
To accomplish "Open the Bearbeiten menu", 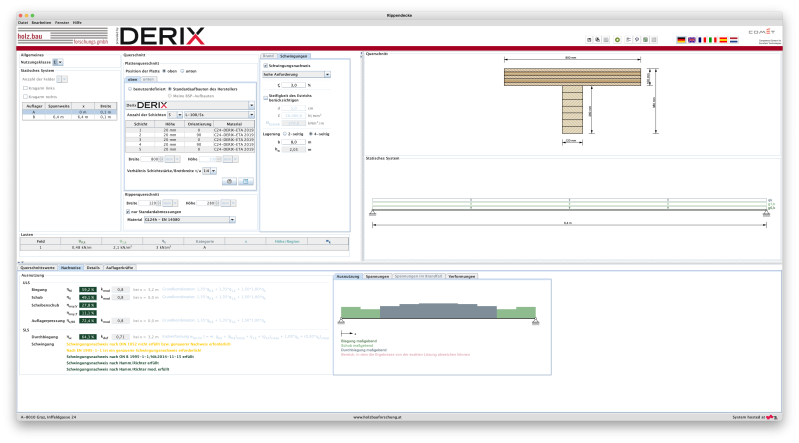I will coord(40,21).
